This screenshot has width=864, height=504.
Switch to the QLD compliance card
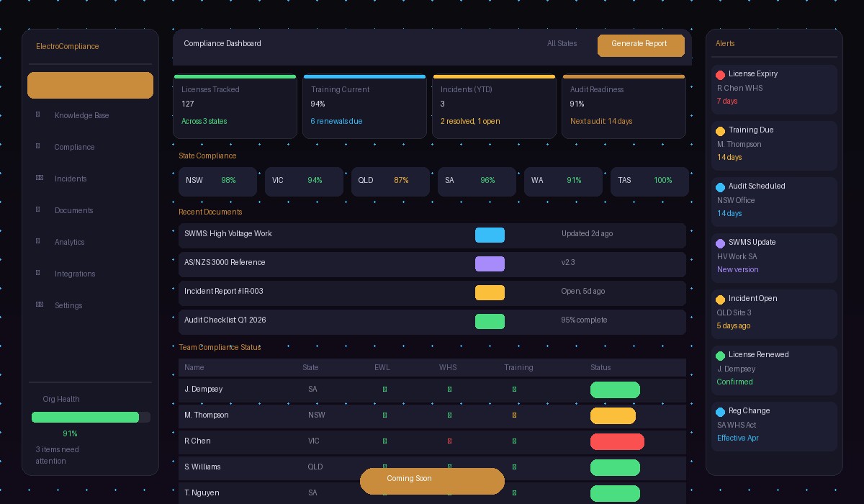[x=390, y=181]
